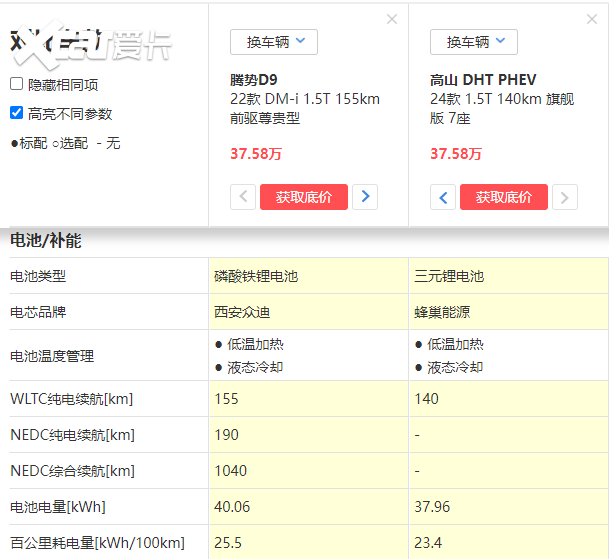Click right arrow under 腾势D9 column
Screen dimensions: 609x559
click(x=365, y=197)
